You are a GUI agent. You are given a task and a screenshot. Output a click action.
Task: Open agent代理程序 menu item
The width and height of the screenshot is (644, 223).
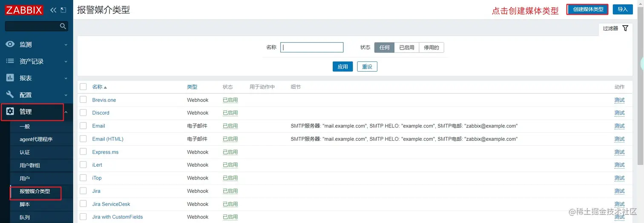(36, 139)
